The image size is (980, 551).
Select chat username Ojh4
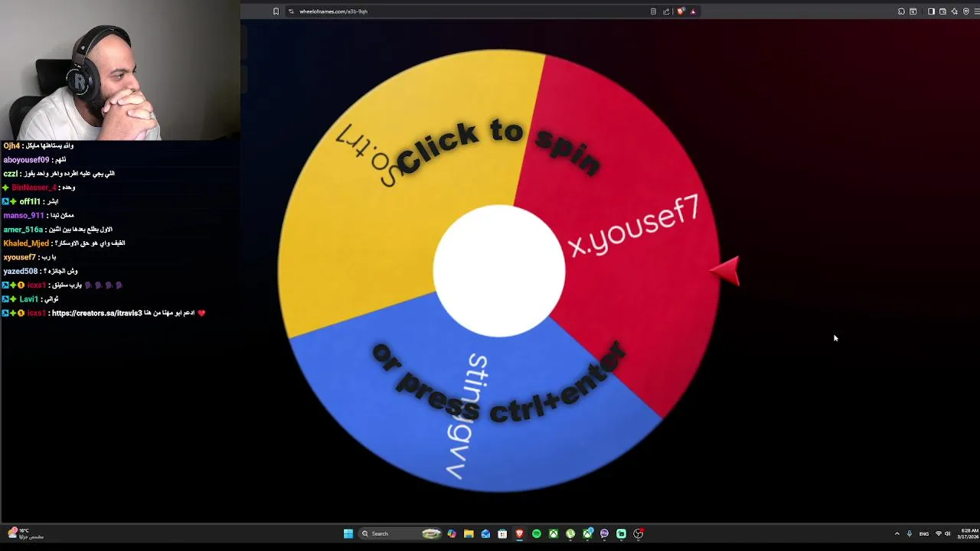click(x=11, y=145)
